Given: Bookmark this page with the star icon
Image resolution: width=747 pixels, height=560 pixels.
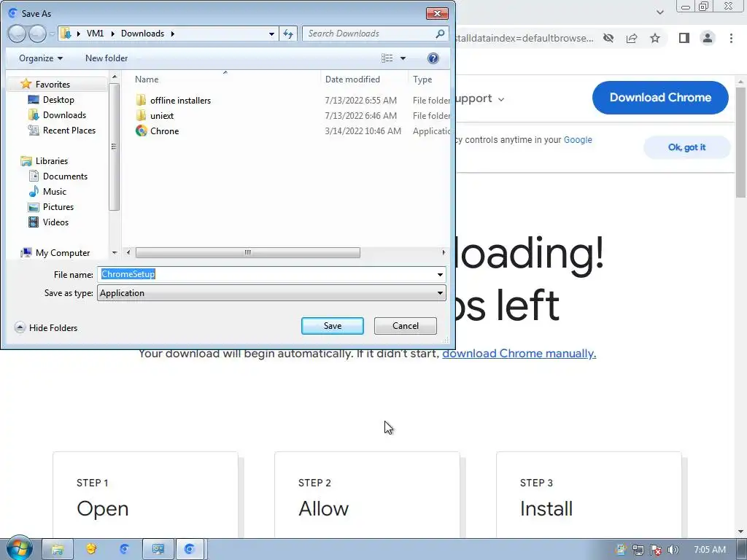Looking at the screenshot, I should click(x=655, y=38).
